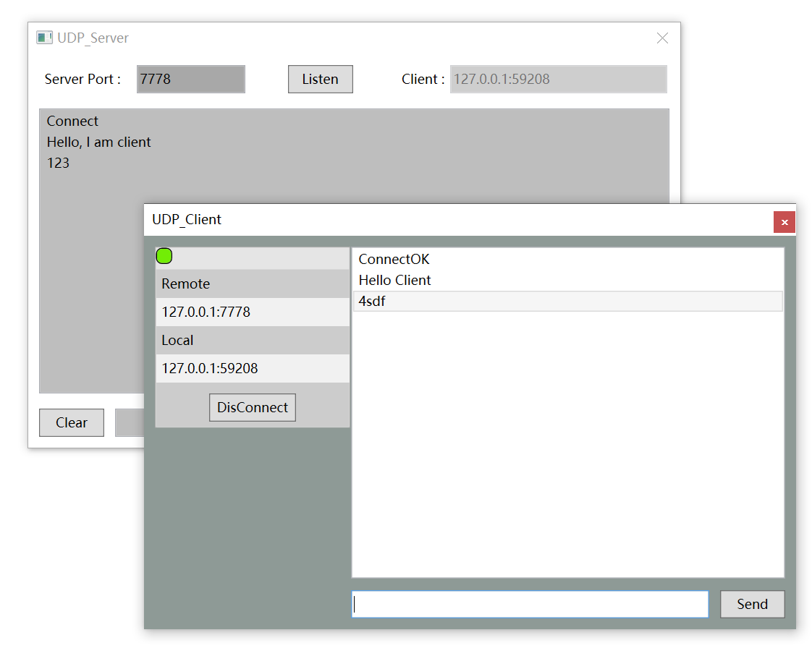812x648 pixels.
Task: Click the "Connect" line in server log
Action: (72, 121)
